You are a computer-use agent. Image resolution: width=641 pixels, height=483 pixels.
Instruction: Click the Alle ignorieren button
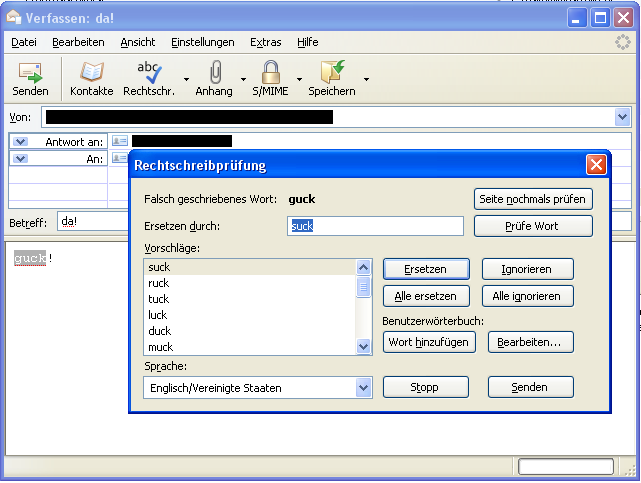[530, 296]
